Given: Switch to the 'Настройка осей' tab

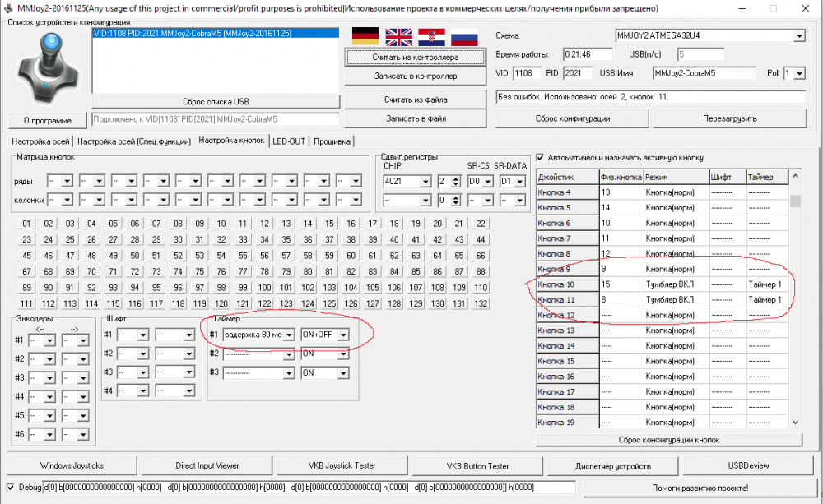Looking at the screenshot, I should [x=40, y=141].
